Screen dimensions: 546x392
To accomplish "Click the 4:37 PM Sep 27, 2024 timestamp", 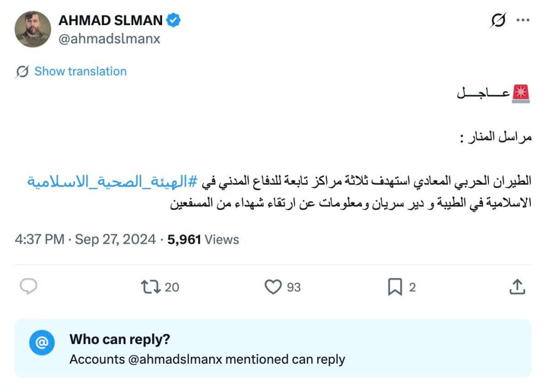I will coord(85,239).
